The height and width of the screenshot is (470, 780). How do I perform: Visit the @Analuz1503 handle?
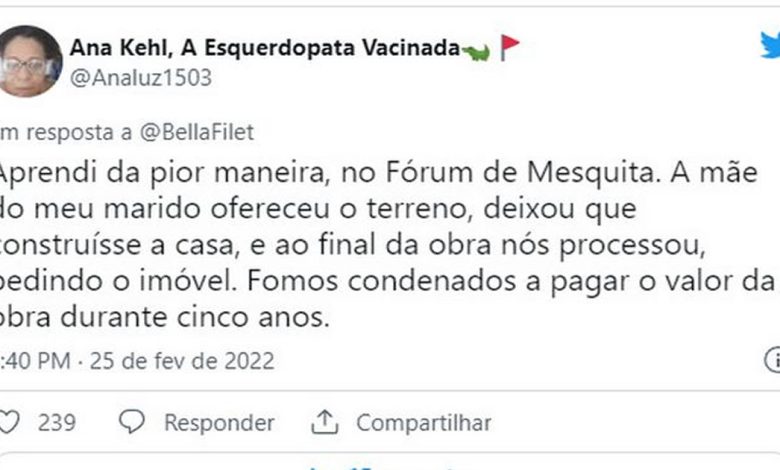point(140,78)
